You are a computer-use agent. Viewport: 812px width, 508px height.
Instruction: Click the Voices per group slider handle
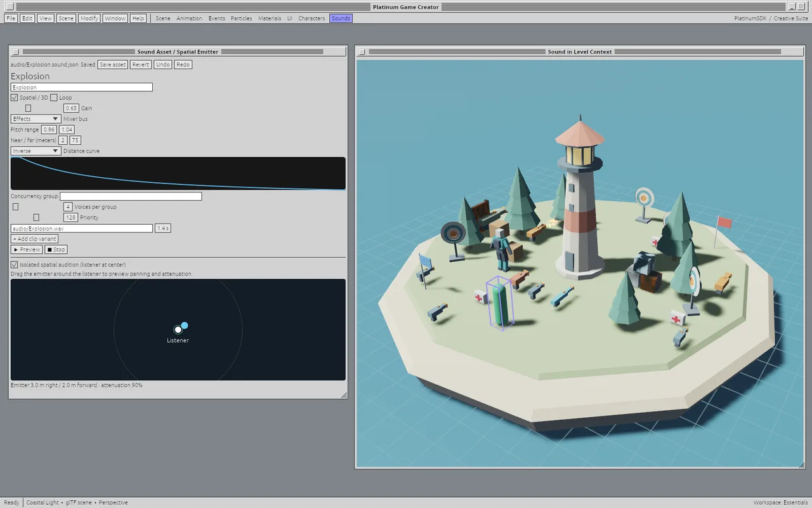click(16, 207)
